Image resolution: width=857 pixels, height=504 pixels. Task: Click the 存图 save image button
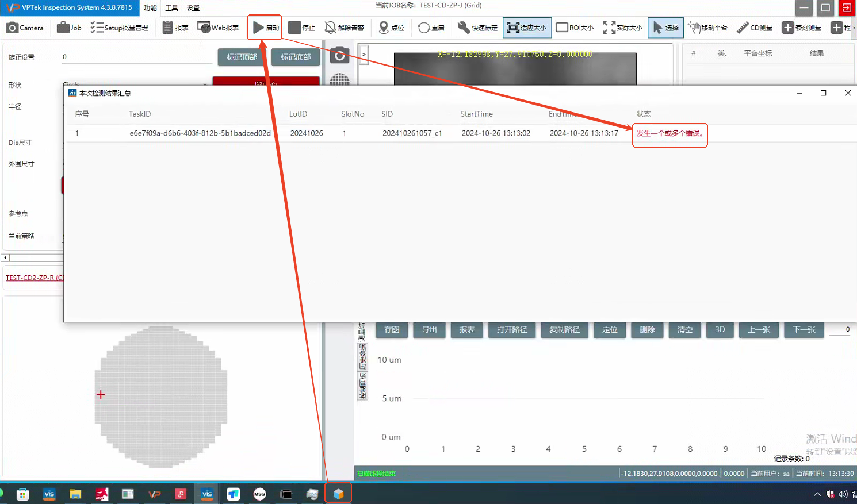392,330
